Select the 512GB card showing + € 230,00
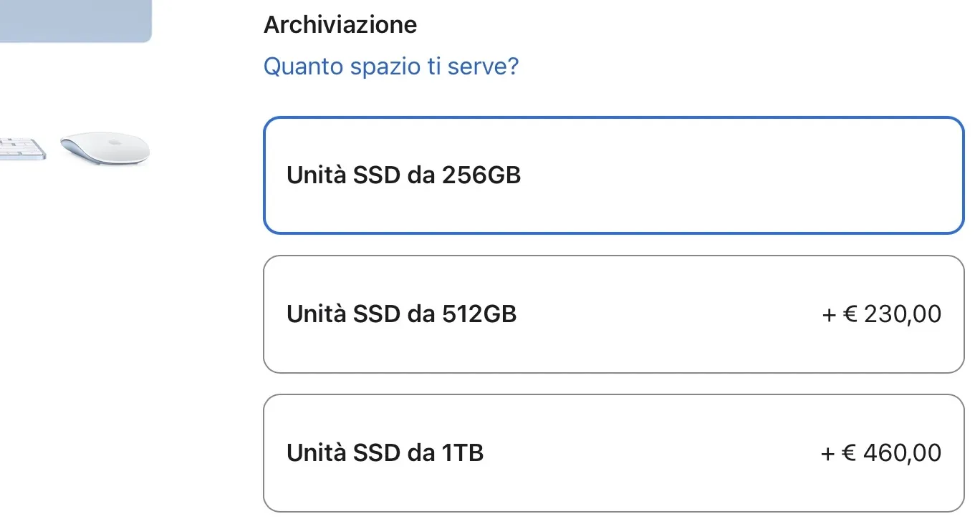 coord(612,313)
